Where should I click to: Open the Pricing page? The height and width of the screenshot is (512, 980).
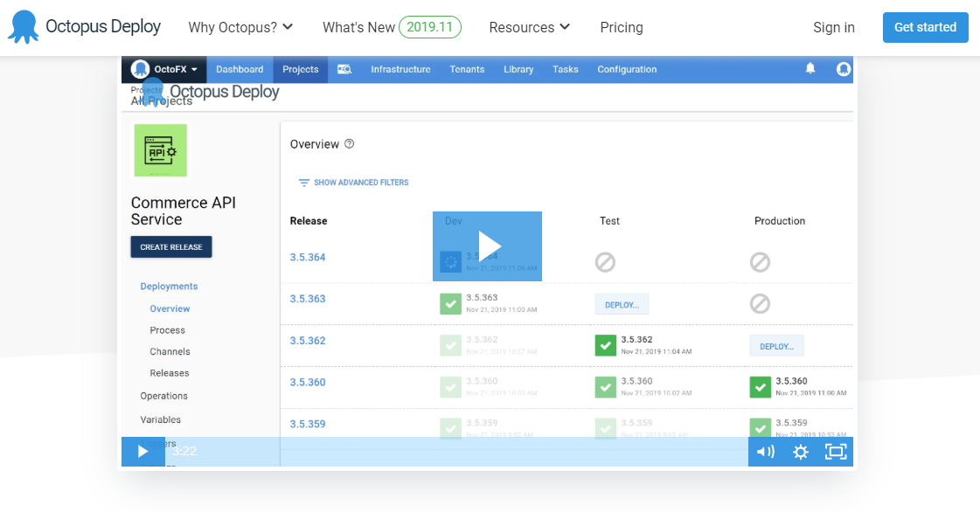622,27
